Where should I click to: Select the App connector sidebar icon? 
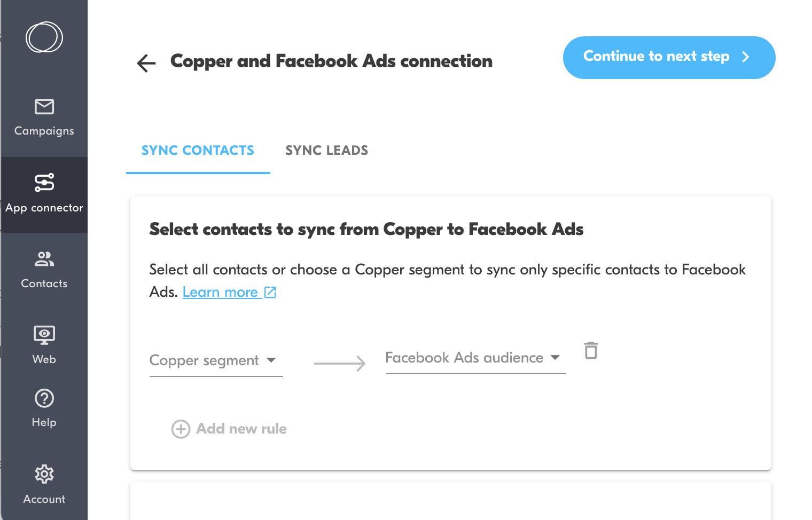[x=44, y=183]
